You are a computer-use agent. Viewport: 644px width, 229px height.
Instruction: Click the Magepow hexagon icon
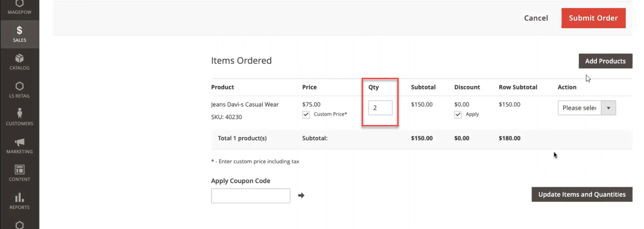[19, 3]
